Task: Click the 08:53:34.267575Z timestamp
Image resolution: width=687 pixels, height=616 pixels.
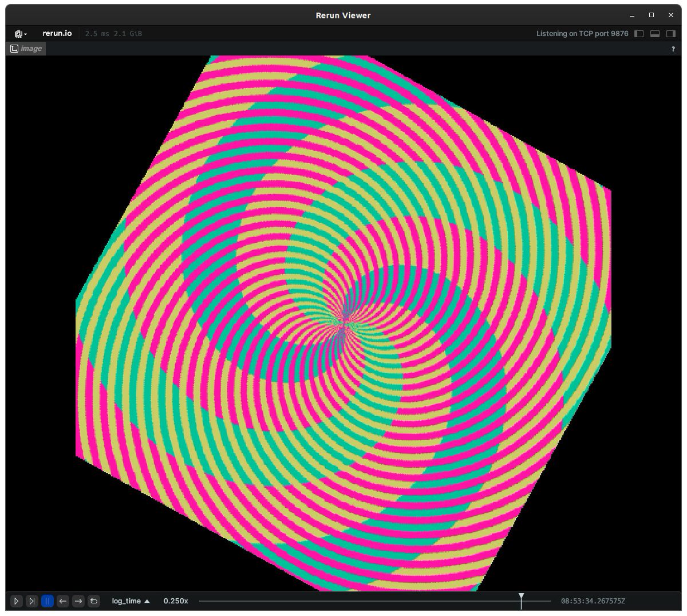Action: coord(593,601)
